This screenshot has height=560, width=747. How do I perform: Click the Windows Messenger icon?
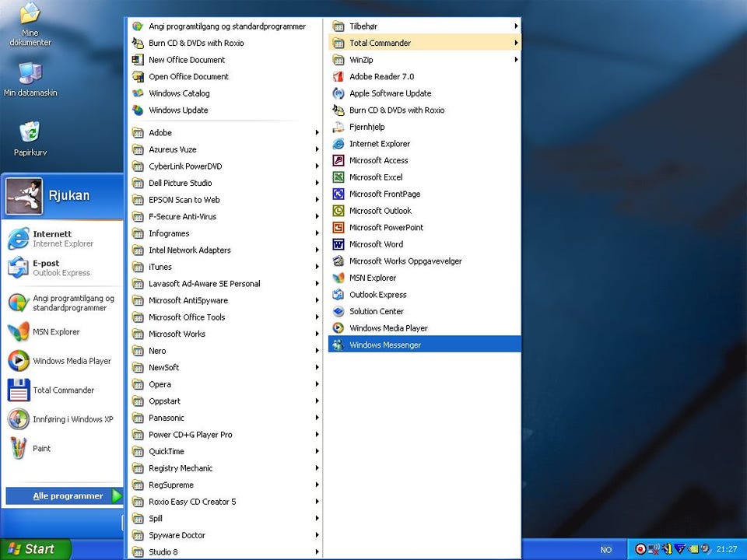tap(338, 345)
